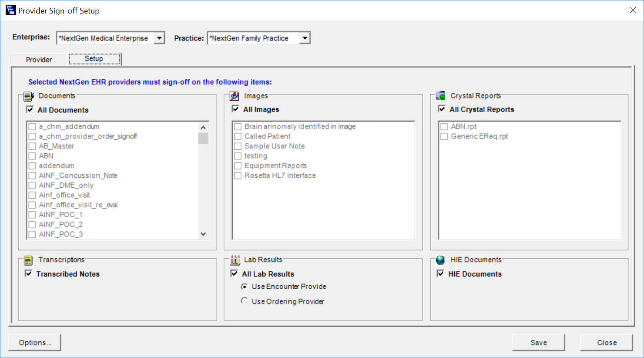This screenshot has width=644, height=358.
Task: Click the Documents group icon
Action: point(28,96)
